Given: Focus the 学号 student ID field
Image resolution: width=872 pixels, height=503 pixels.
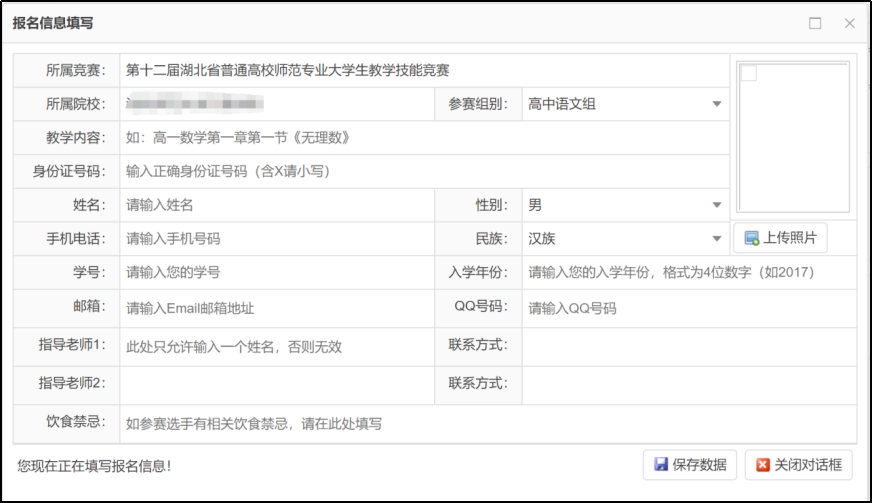Looking at the screenshot, I should [277, 272].
